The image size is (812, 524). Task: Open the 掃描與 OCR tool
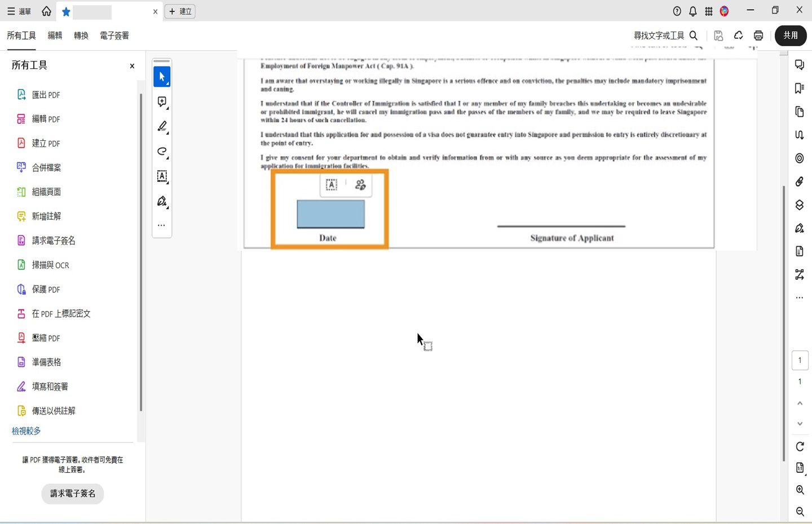coord(43,265)
